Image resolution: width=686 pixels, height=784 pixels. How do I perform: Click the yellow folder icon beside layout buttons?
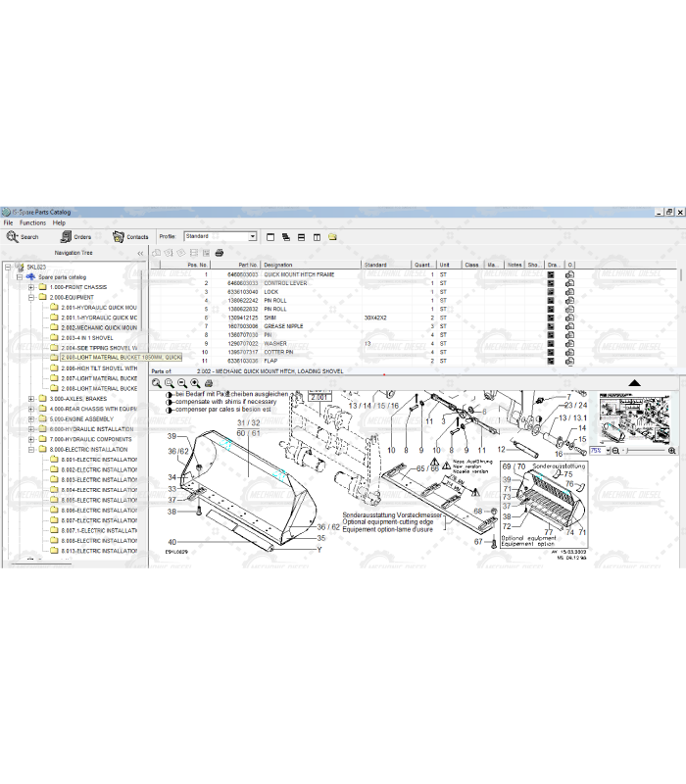click(x=333, y=236)
